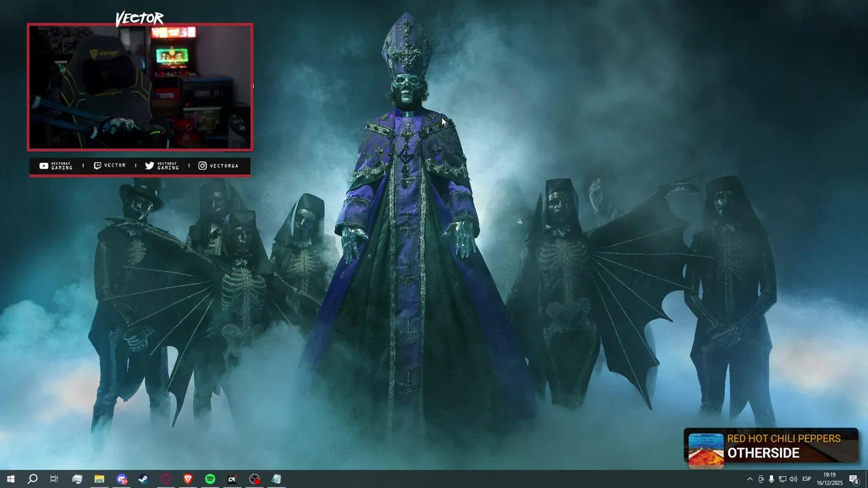868x488 pixels.
Task: Click the Meet Now camera tray icon
Action: coord(761,479)
